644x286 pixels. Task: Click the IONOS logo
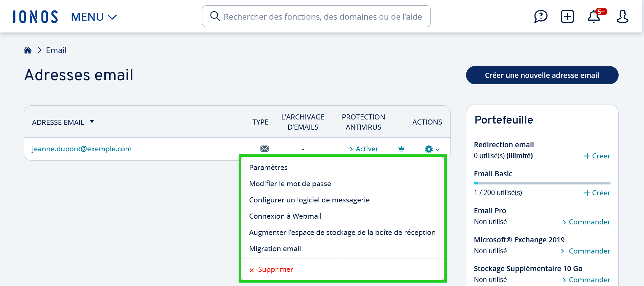(x=35, y=17)
